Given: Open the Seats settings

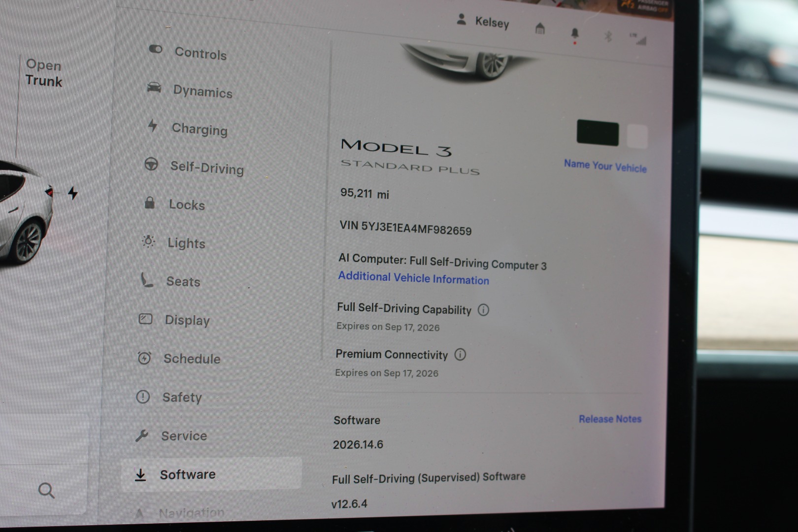Looking at the screenshot, I should [x=183, y=282].
